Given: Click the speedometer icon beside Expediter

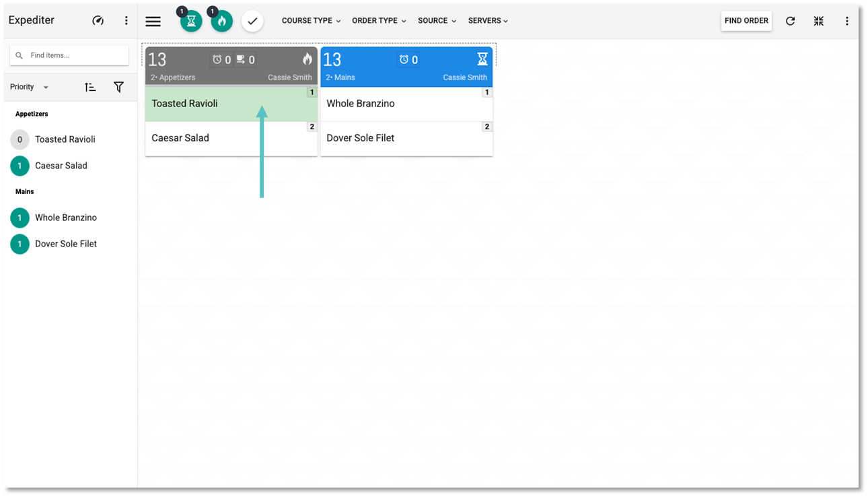Looking at the screenshot, I should click(x=98, y=21).
